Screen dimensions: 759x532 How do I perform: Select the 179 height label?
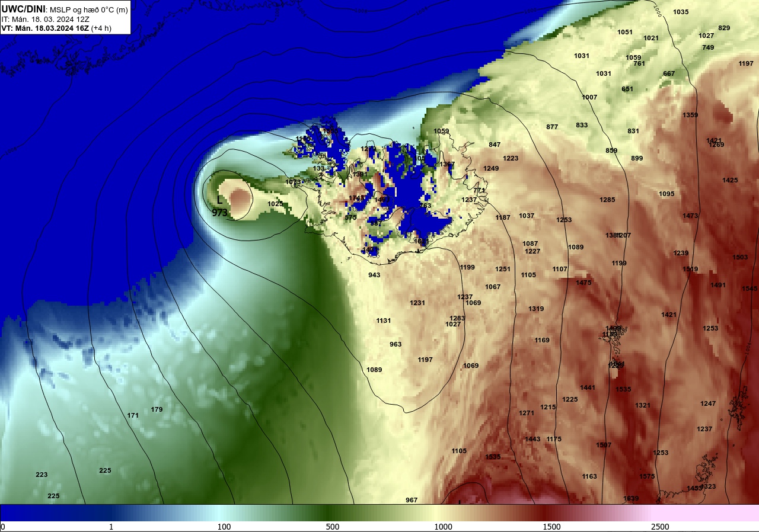pos(157,409)
